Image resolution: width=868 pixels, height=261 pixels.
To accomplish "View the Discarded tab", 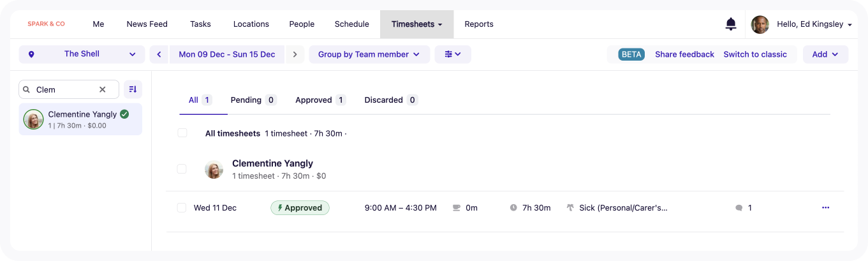I will pos(391,100).
